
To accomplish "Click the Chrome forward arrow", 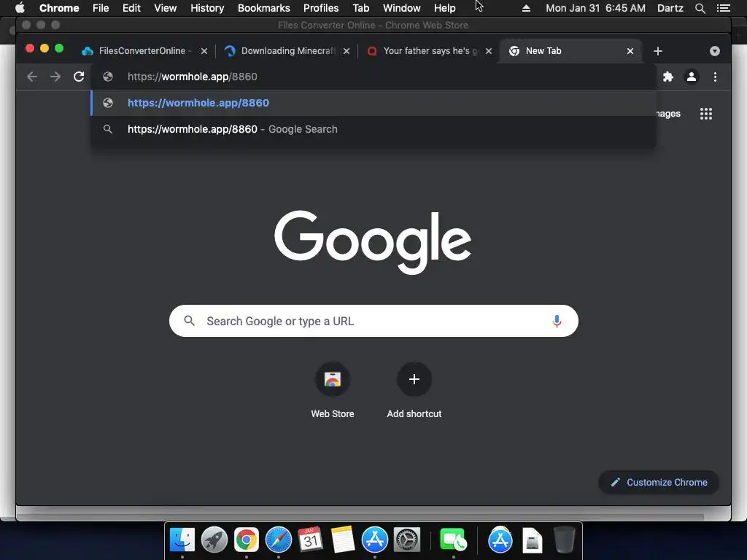I will 55,77.
